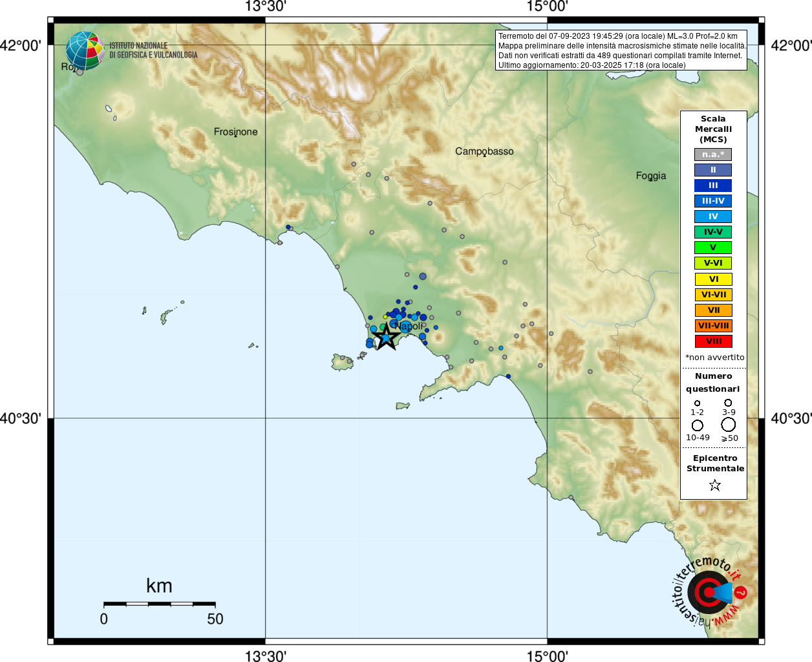Select the intensity II legend swatch
The image size is (812, 662).
coord(713,170)
